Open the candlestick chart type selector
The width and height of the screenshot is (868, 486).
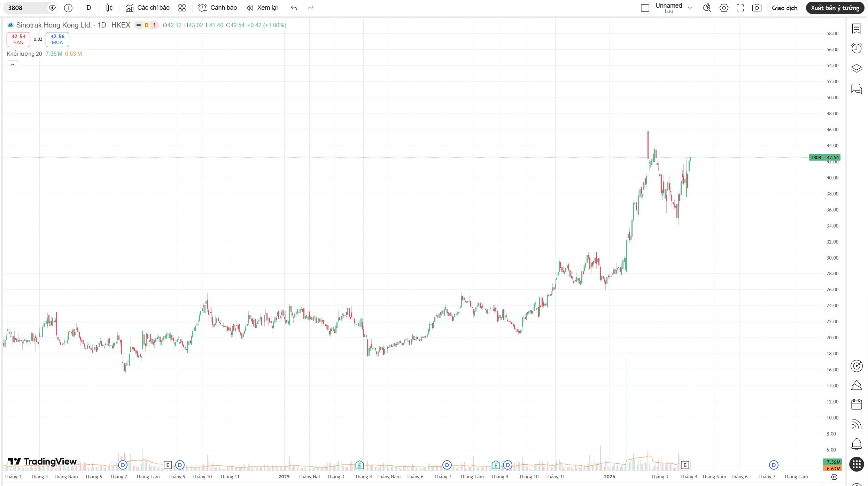pos(109,8)
